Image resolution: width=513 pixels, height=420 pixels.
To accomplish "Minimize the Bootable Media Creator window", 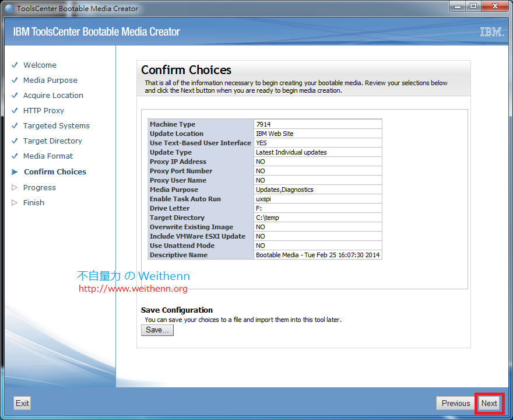I will click(458, 6).
